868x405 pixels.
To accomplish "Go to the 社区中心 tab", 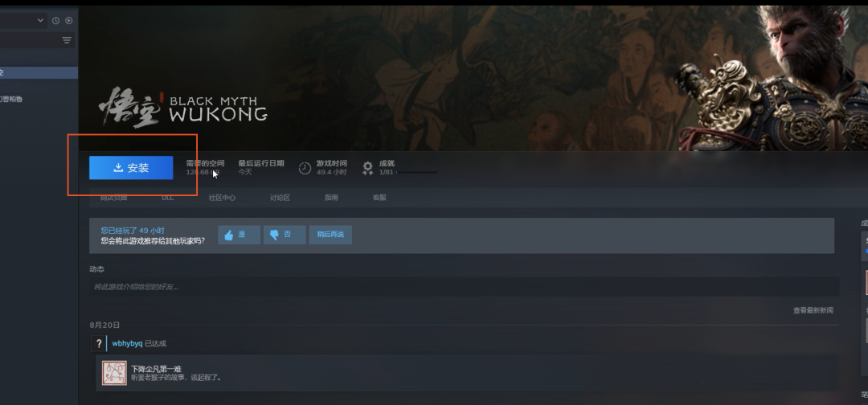I will point(222,198).
